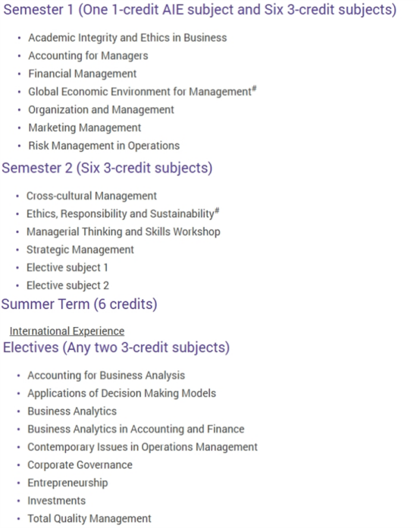Click Global Economic Environment for Management
Image resolution: width=420 pixels, height=529 pixels.
tap(143, 91)
